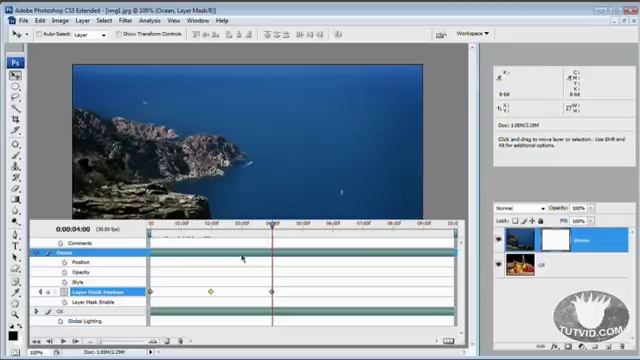Open the Analysis menu

149,20
